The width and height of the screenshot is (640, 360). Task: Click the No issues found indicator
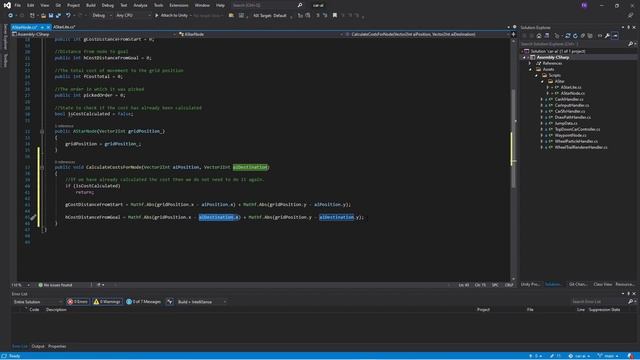coord(55,285)
